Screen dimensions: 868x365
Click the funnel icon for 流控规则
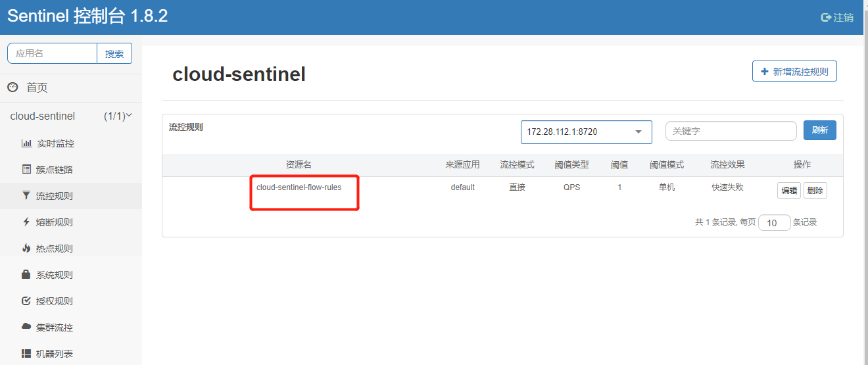point(26,196)
